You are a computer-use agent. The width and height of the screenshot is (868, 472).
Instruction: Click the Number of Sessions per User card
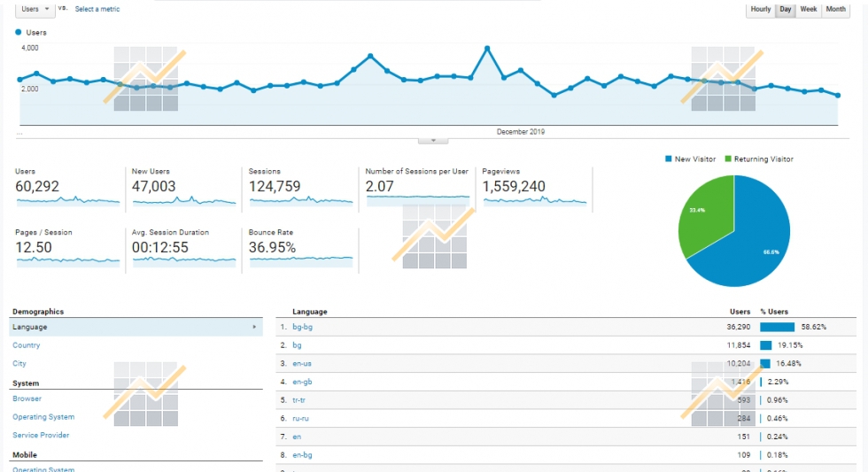[x=417, y=188]
